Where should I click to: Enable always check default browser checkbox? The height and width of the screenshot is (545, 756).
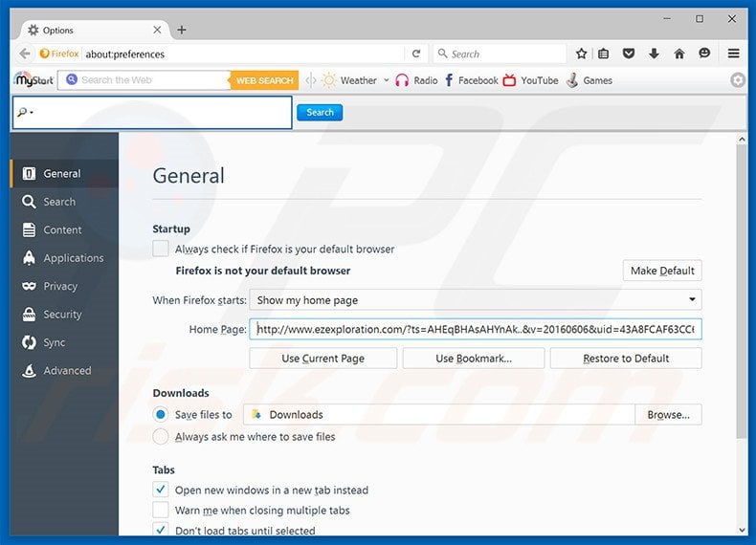(x=161, y=249)
